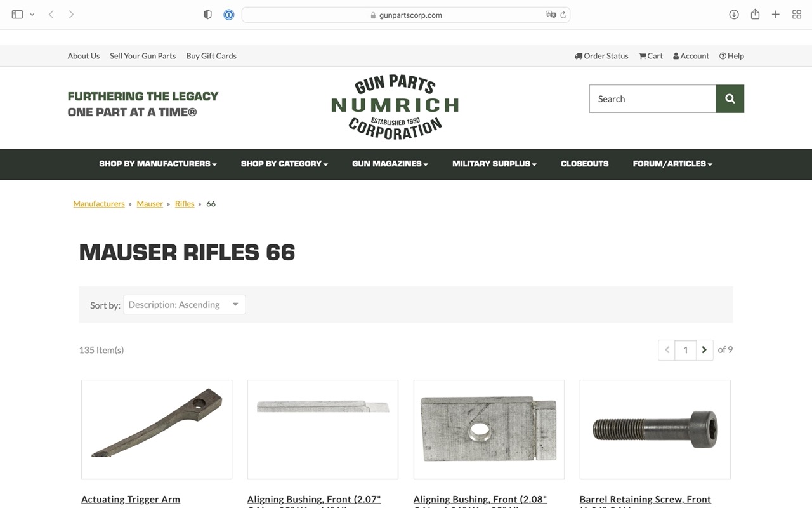
Task: Open the Cart link
Action: pyautogui.click(x=651, y=56)
